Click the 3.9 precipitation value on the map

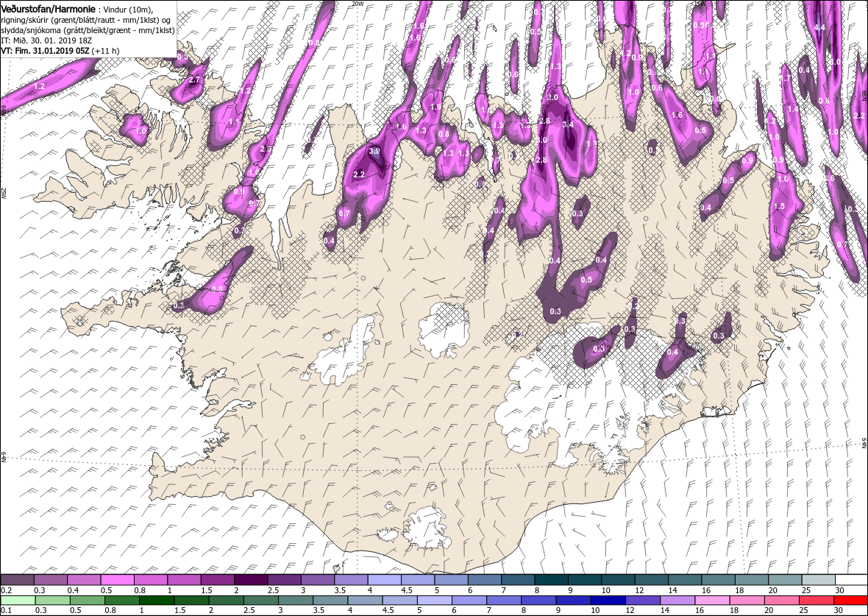coord(374,151)
